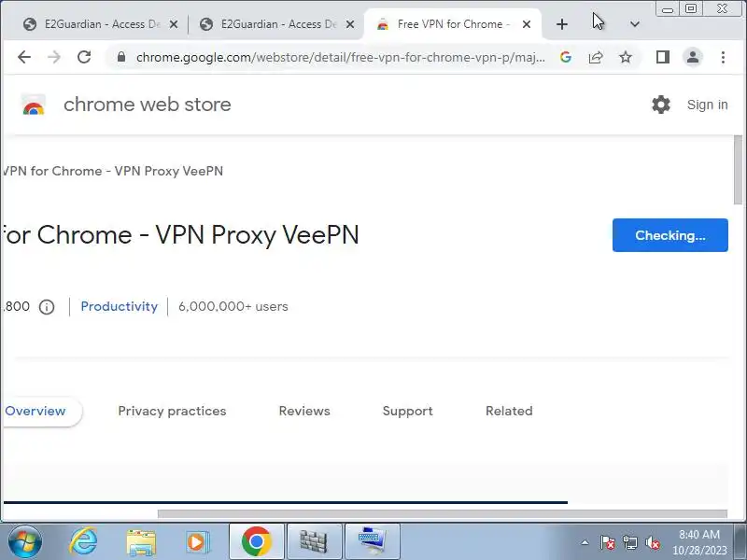The height and width of the screenshot is (560, 747).
Task: Reload the page with the refresh icon
Action: pyautogui.click(x=84, y=57)
